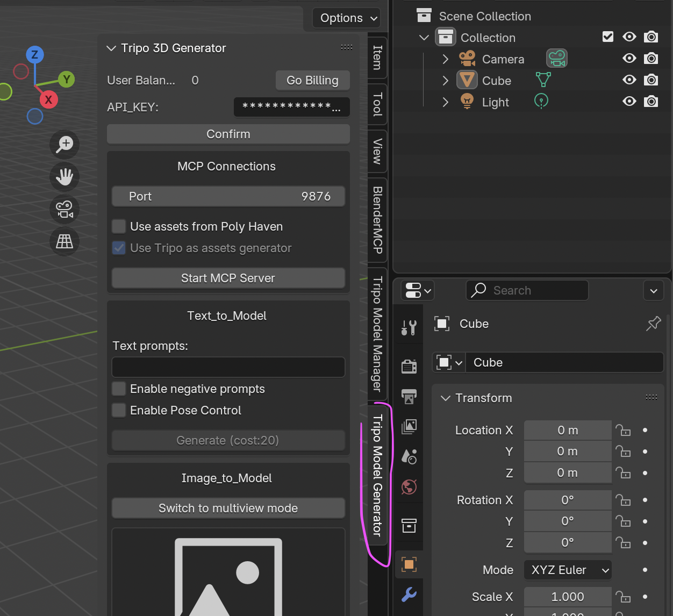673x616 pixels.
Task: Toggle the camera view icon
Action: 65,209
